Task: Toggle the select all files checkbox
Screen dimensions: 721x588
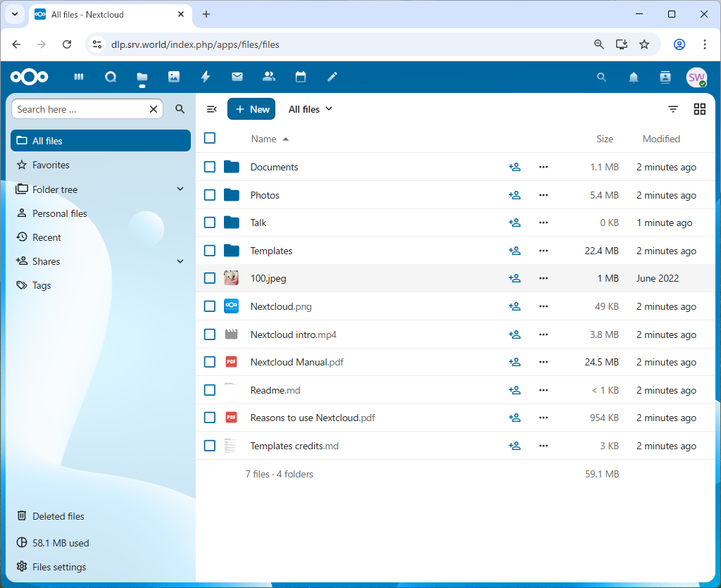Action: tap(210, 138)
